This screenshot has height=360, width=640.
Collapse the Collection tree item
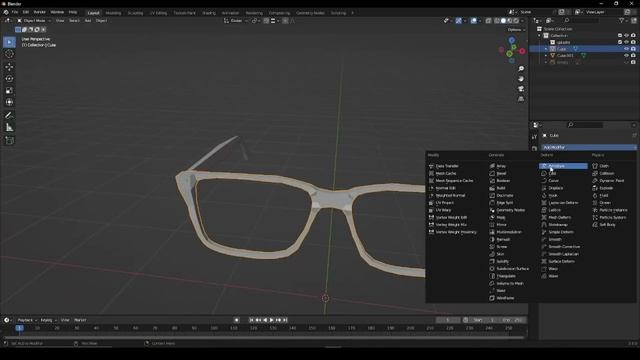(x=539, y=36)
